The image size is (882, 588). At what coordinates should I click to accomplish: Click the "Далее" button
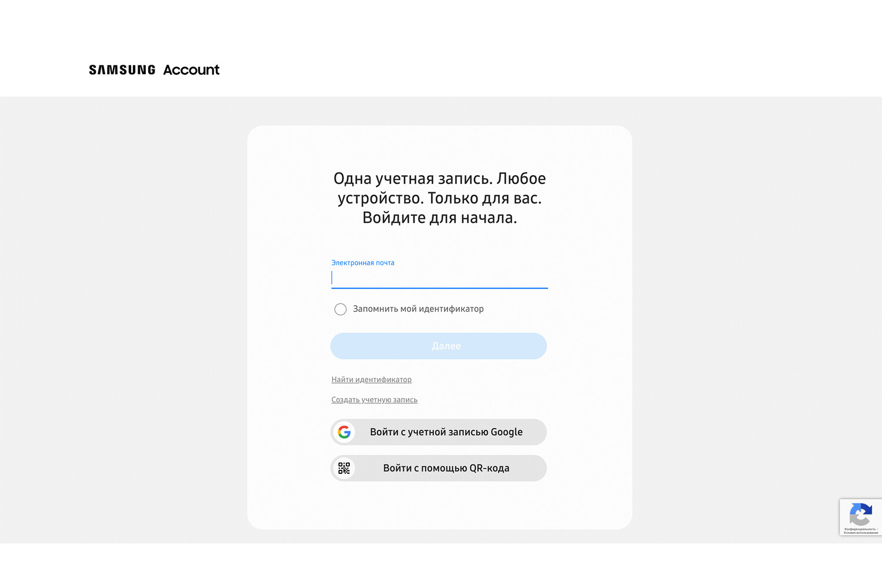(x=439, y=346)
